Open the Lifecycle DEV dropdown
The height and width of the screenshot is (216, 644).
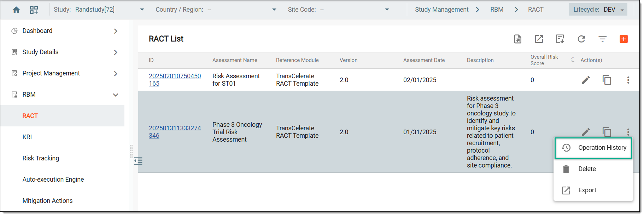coord(598,10)
